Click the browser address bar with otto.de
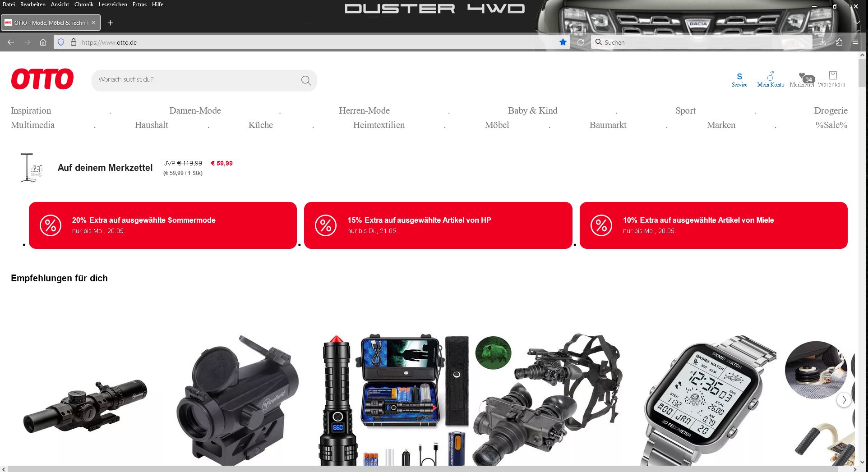This screenshot has height=472, width=868. click(311, 42)
